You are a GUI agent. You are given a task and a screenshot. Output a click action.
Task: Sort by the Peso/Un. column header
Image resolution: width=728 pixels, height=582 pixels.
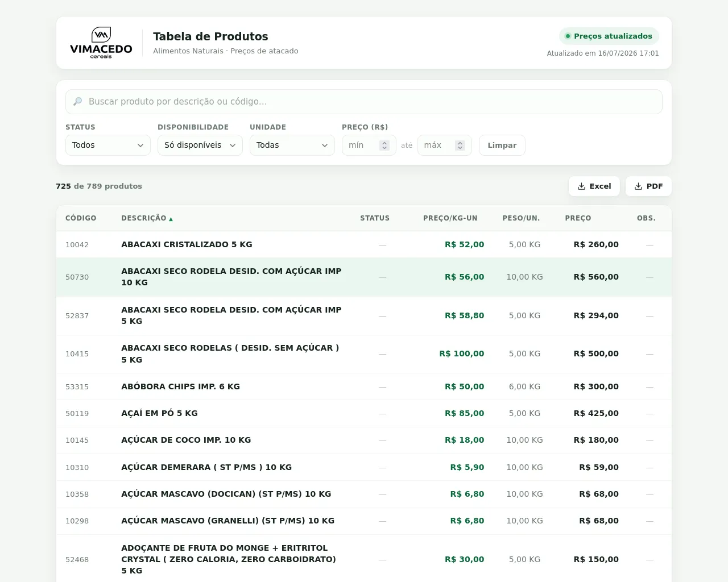pos(522,218)
